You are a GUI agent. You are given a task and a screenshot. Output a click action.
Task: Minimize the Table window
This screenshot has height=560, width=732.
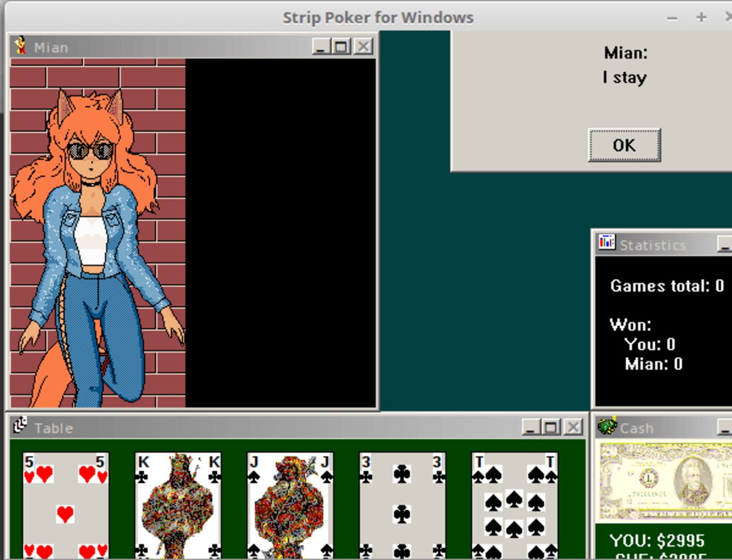pos(530,427)
